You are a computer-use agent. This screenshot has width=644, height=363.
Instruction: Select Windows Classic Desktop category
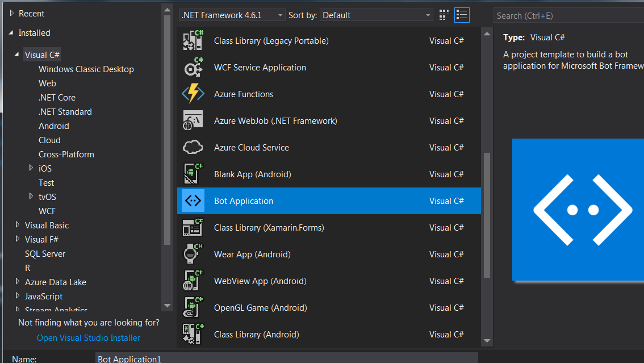click(x=86, y=69)
